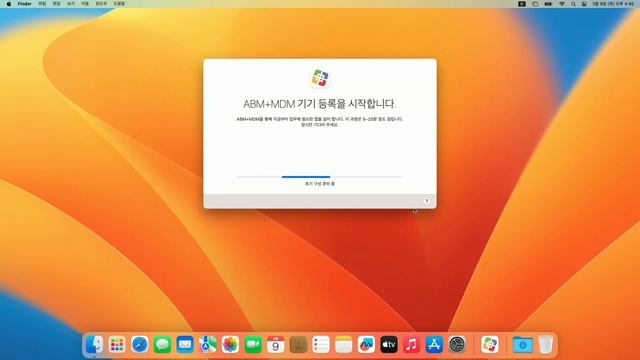The image size is (640, 360).
Task: Open Launchpad in the Dock
Action: [117, 345]
